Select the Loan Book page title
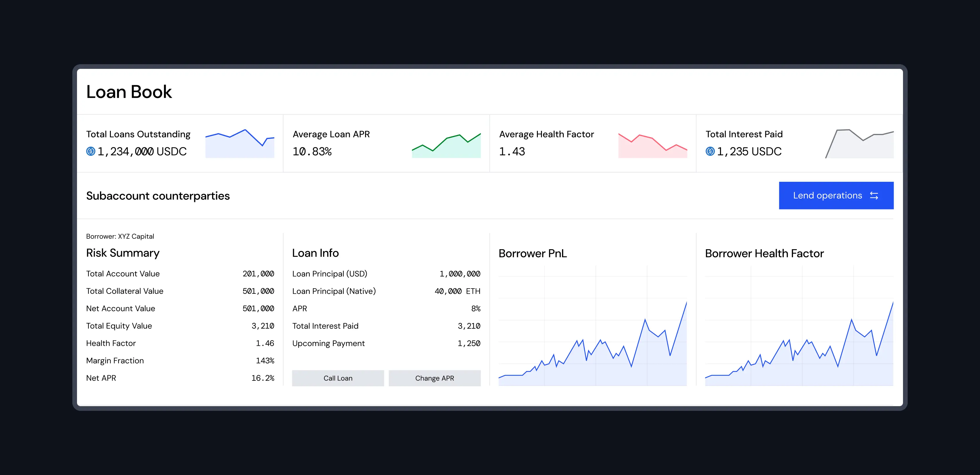The image size is (980, 475). (x=129, y=92)
